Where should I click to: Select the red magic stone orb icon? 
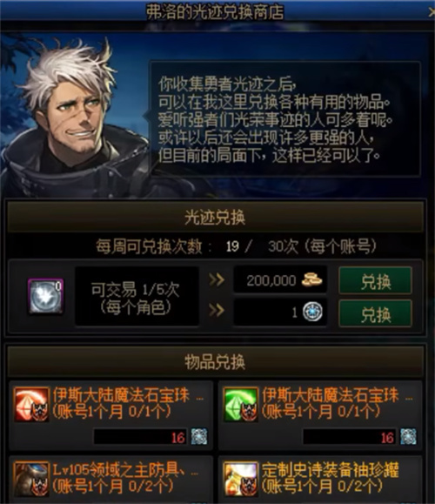click(31, 405)
